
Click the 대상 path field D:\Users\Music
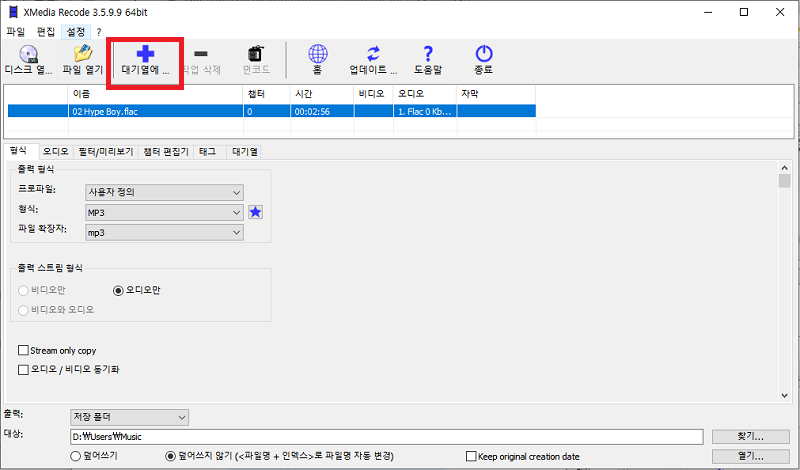(387, 437)
